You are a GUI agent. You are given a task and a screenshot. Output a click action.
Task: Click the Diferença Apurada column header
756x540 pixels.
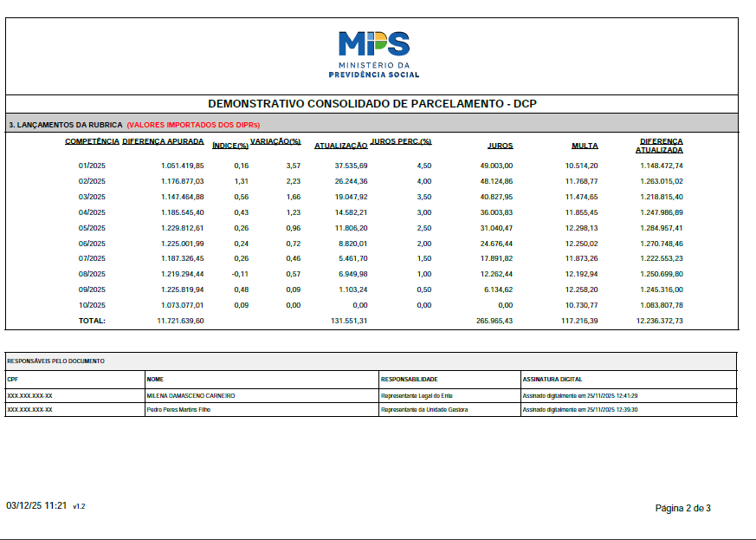163,141
